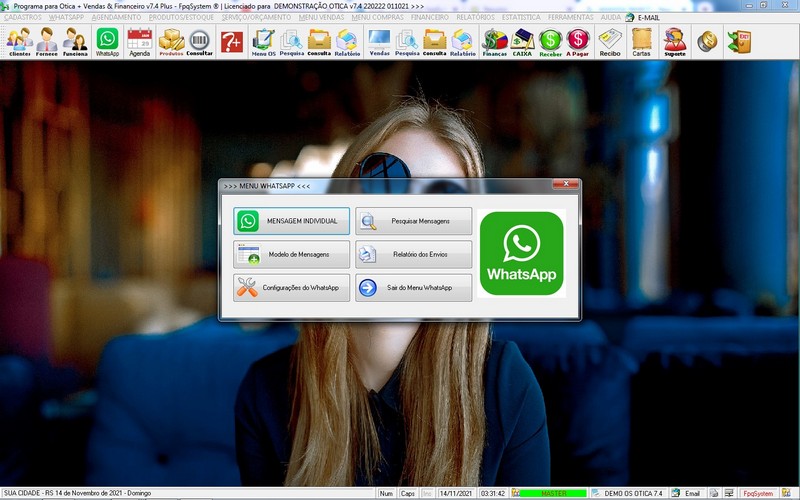Viewport: 800px width, 500px height.
Task: Open the WHATSAPP menu
Action: click(66, 17)
